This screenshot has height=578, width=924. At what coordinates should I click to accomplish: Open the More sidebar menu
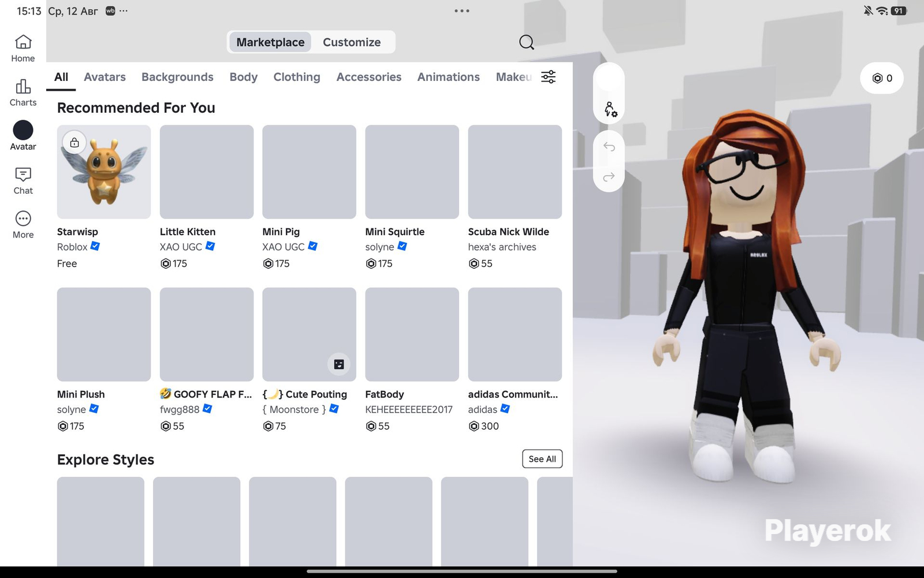click(23, 225)
